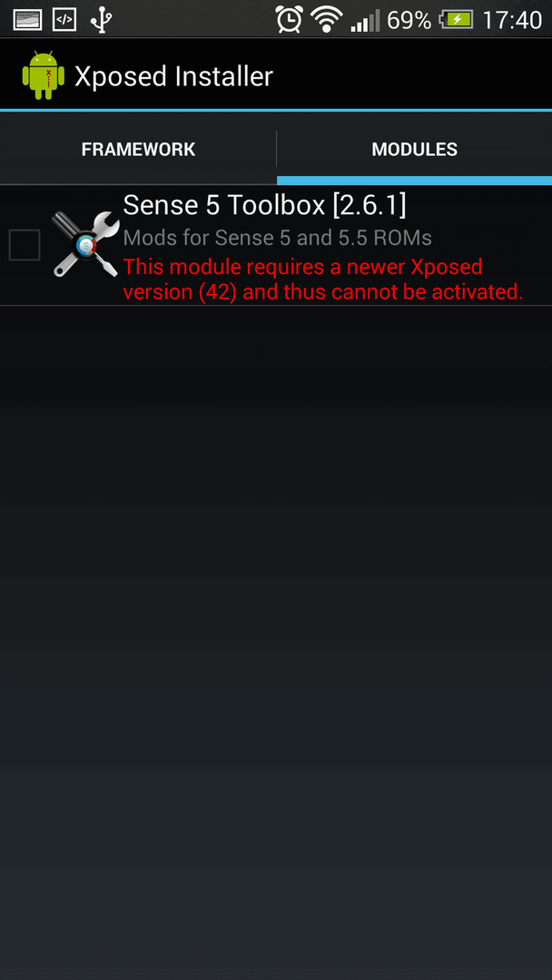Tap the mobile signal bars icon
The image size is (552, 980).
(x=364, y=21)
